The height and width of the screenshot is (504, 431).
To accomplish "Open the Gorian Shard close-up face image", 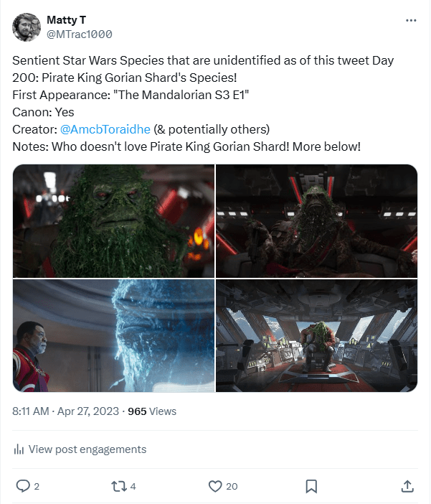I will coord(113,221).
